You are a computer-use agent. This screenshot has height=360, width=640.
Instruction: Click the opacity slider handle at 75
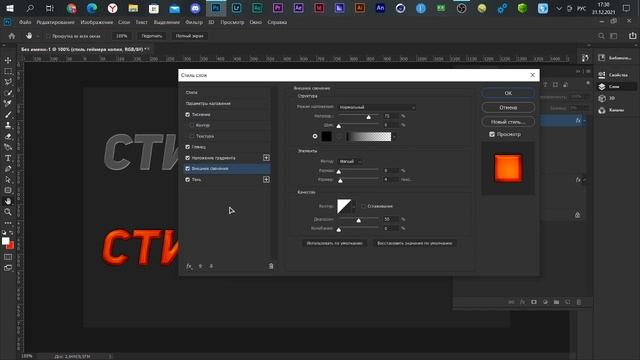[369, 117]
